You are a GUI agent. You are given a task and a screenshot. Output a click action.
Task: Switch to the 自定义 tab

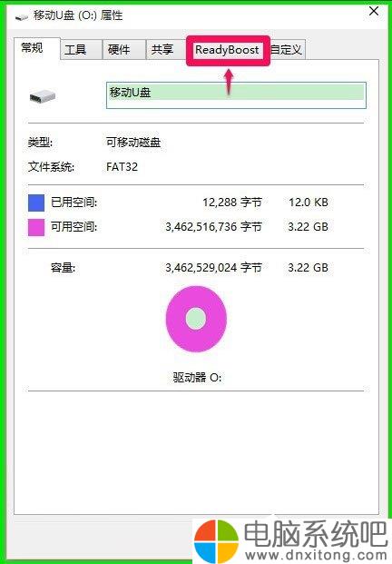[x=286, y=50]
